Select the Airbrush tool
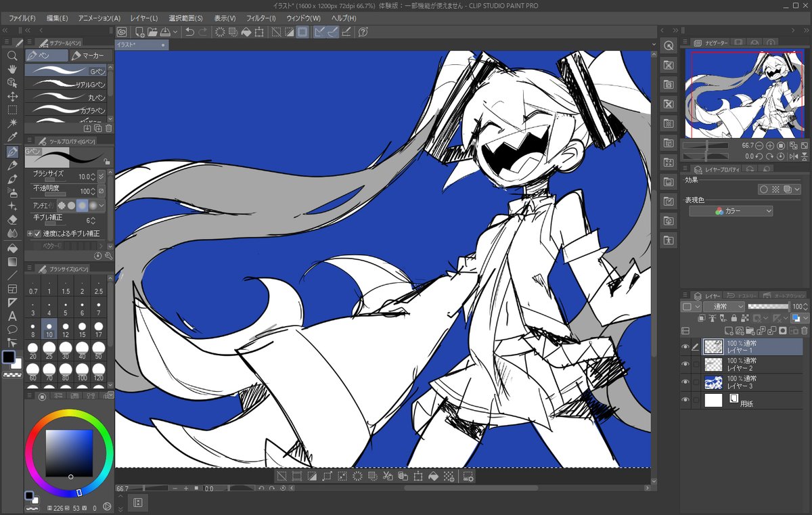 point(12,192)
